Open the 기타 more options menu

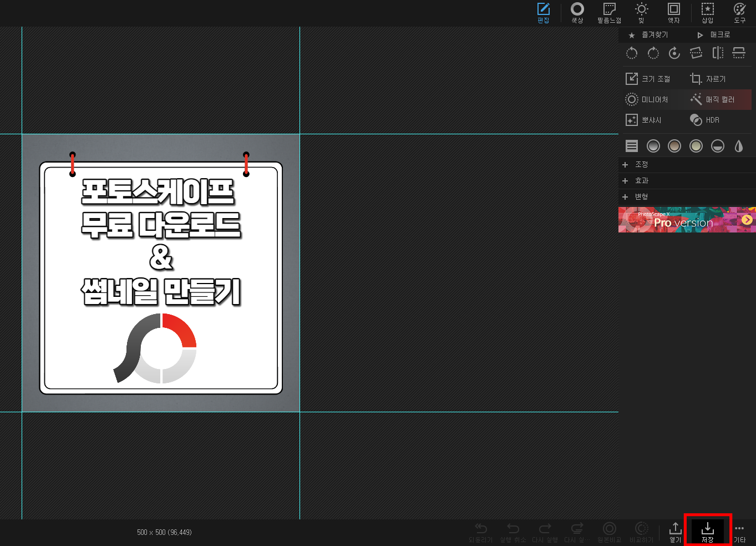(740, 533)
